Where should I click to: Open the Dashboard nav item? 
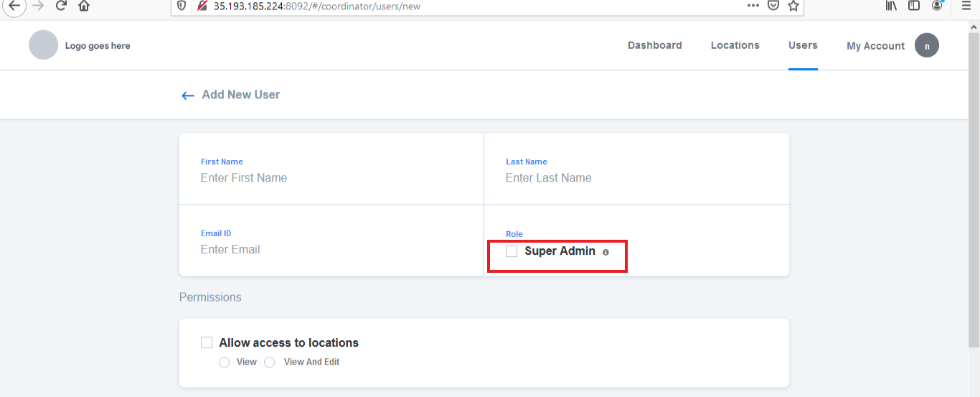(655, 45)
